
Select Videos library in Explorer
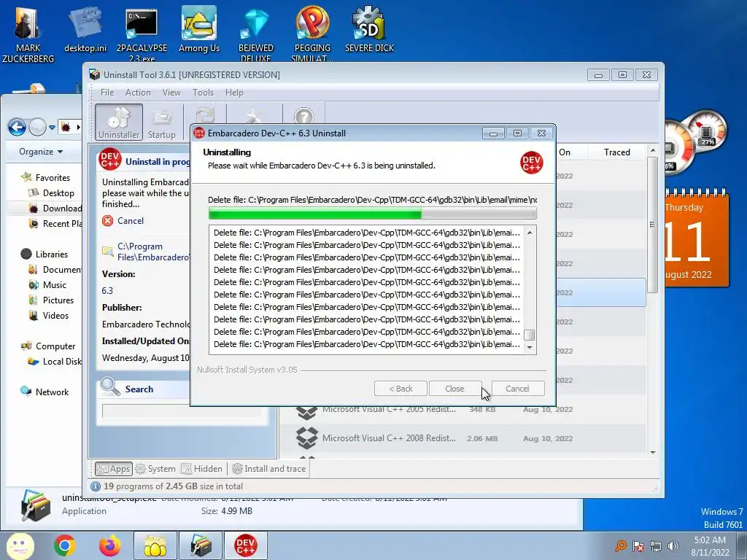49,315
